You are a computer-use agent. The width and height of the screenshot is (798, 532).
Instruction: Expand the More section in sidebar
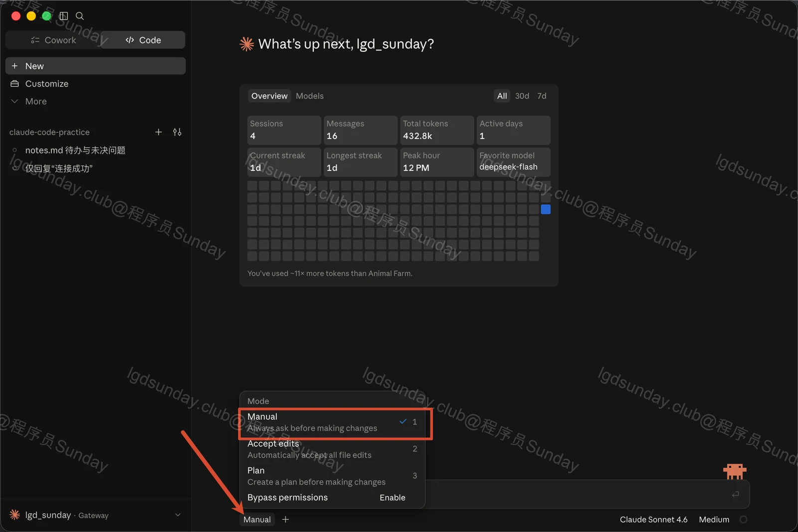coord(95,101)
